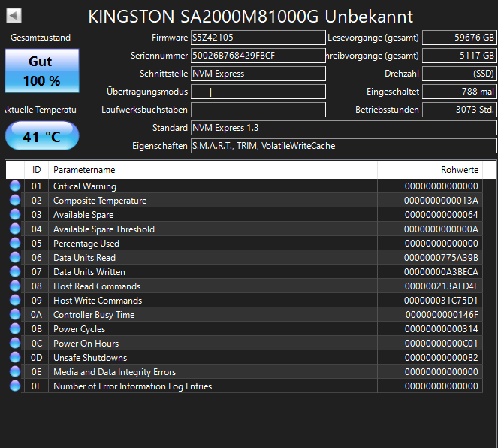Click the Eigenschaften field with S.M.A.R.T., TRIM
The width and height of the screenshot is (498, 448).
pos(344,146)
